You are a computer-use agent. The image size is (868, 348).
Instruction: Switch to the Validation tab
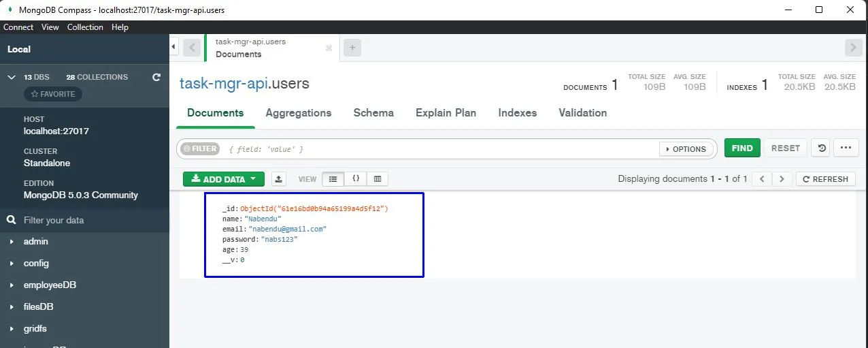tap(583, 113)
